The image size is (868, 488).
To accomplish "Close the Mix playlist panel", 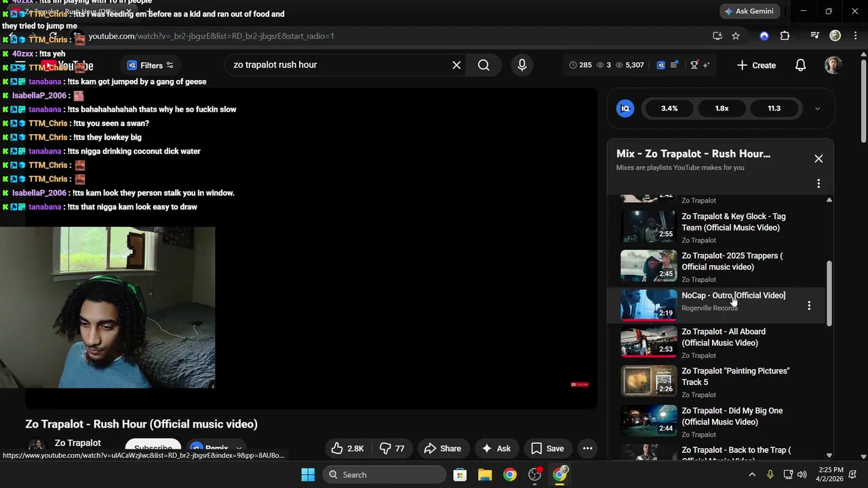I will [818, 159].
